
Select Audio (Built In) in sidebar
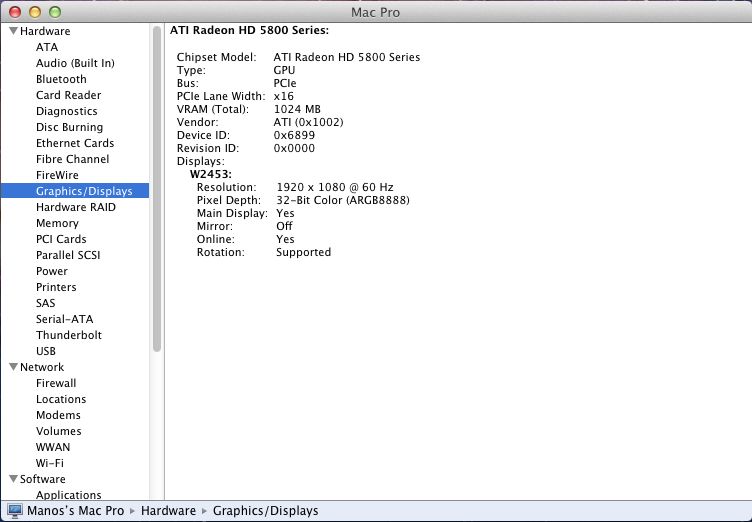pyautogui.click(x=75, y=63)
